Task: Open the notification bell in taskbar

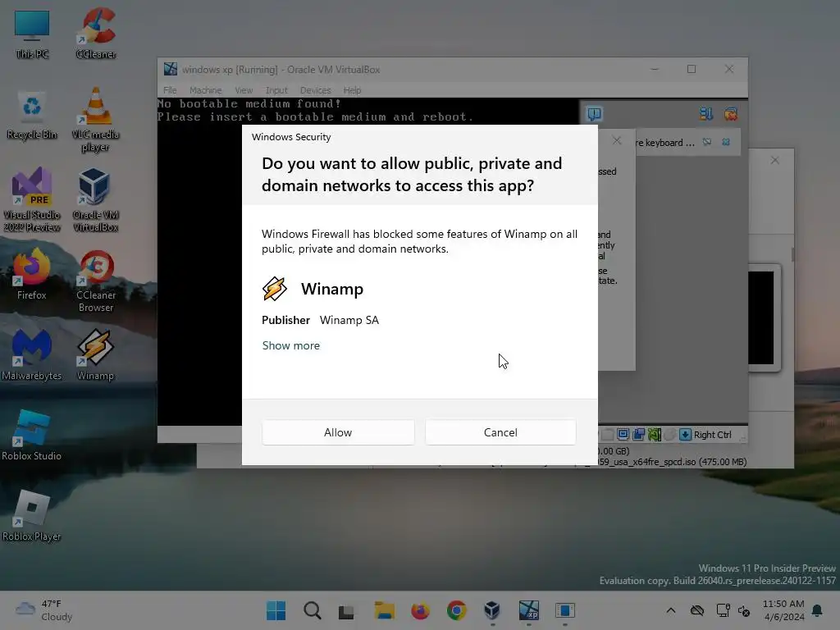Action: [818, 610]
